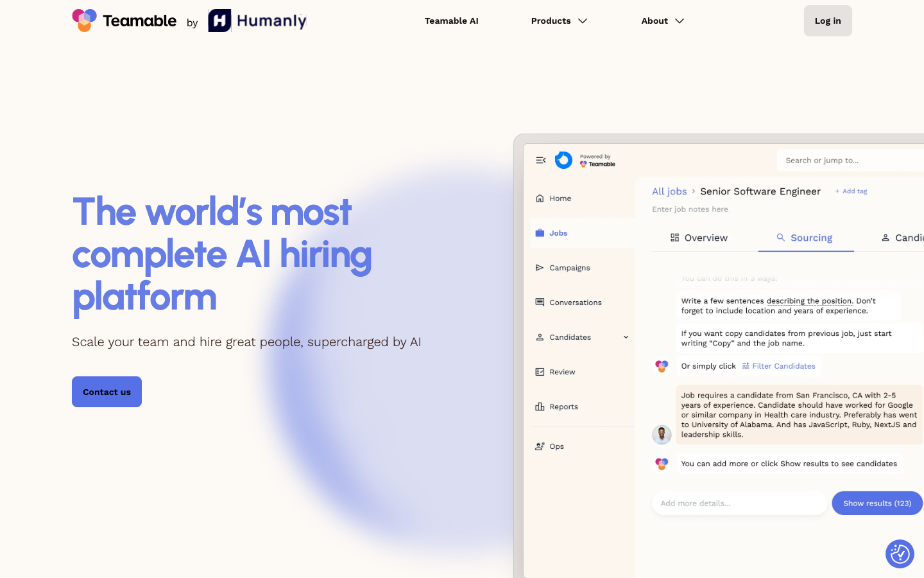Open Review icon in sidebar
Screen dimensions: 924x578
[540, 372]
